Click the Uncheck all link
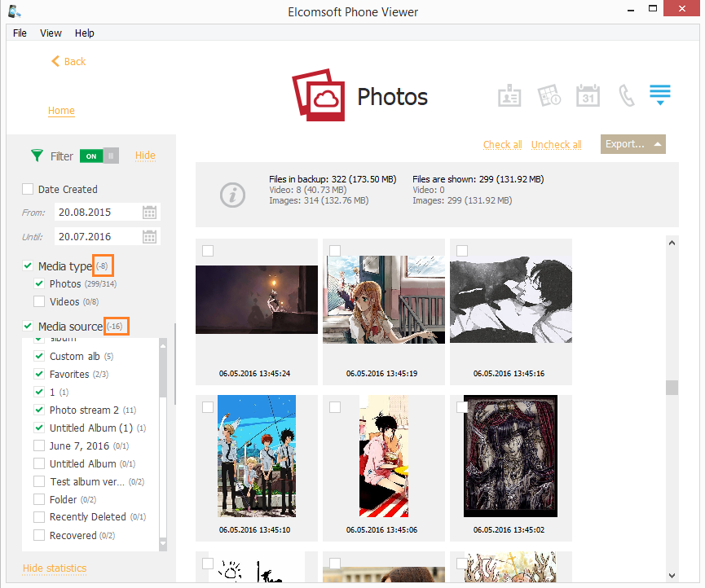 point(556,144)
